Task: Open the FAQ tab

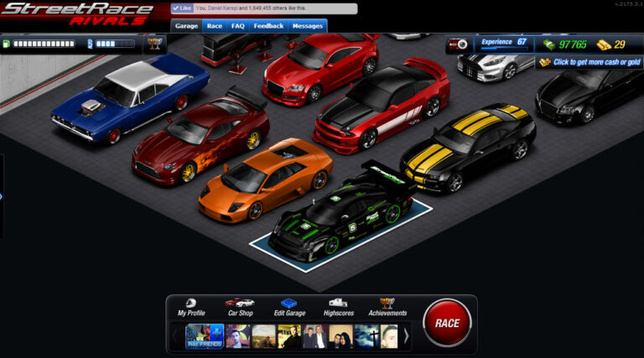Action: pos(238,26)
